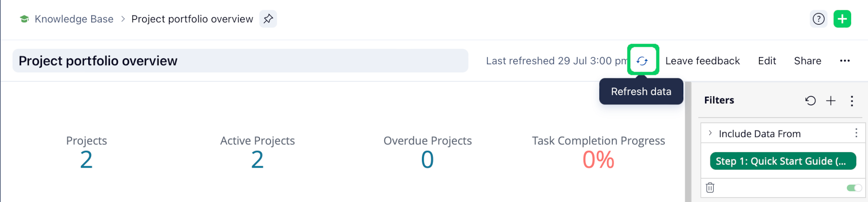
Task: Open the dashboard more actions ellipsis
Action: point(845,61)
